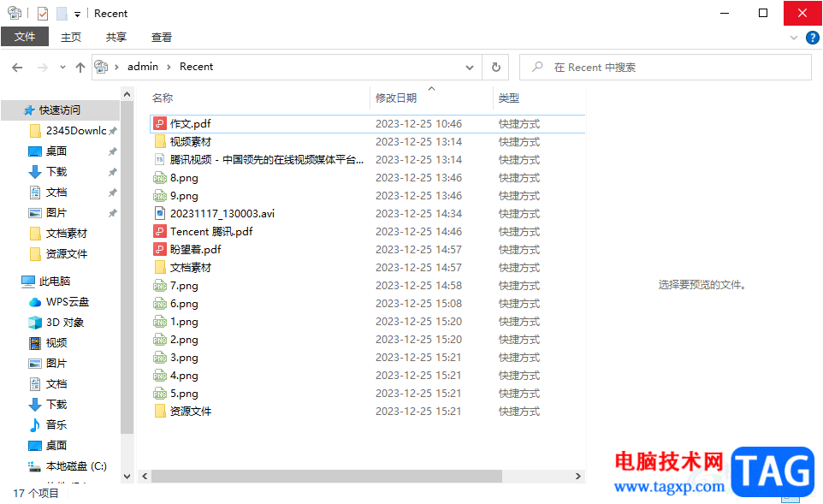Open 2345Downloads pinned folder in sidebar

[76, 130]
